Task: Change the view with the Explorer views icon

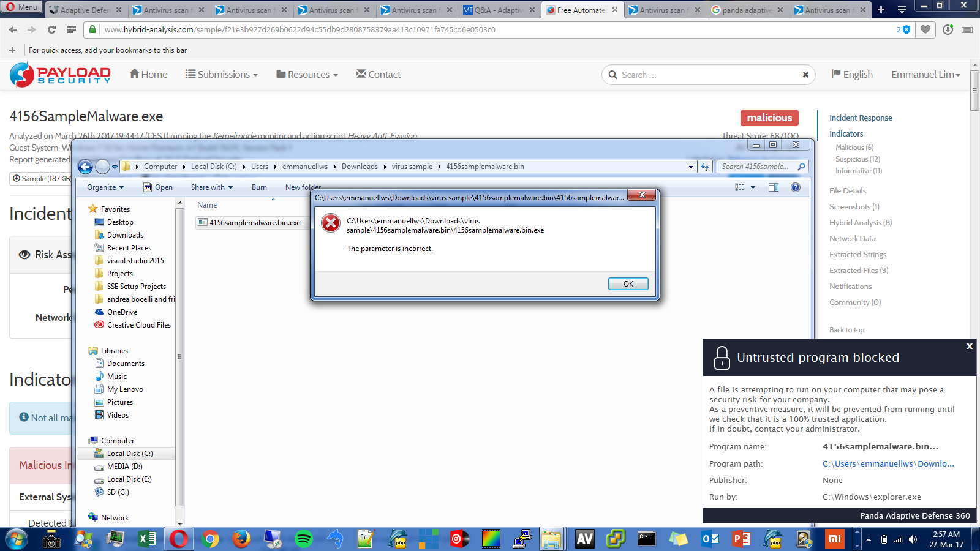Action: point(740,187)
